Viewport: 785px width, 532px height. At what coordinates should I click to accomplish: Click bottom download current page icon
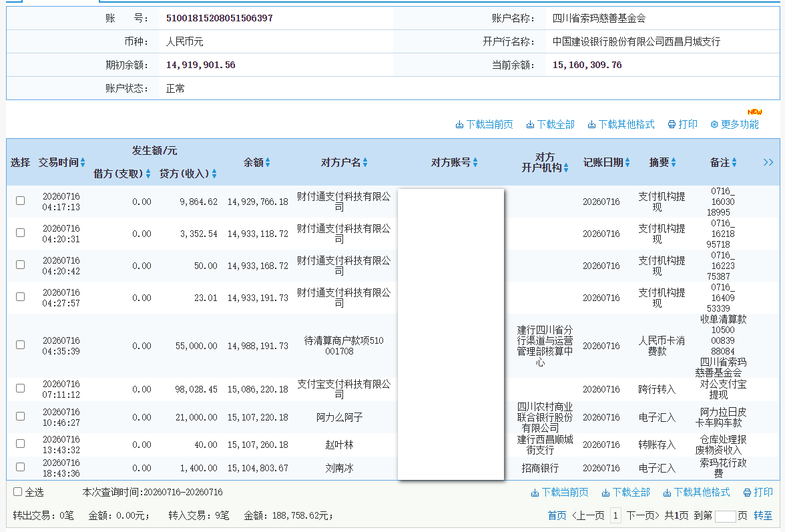tap(535, 493)
